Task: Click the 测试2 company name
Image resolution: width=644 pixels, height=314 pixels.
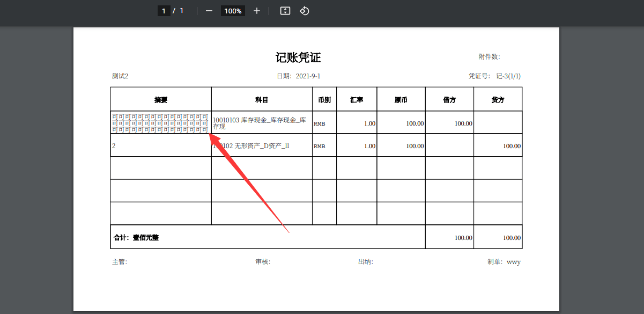Action: pyautogui.click(x=120, y=76)
